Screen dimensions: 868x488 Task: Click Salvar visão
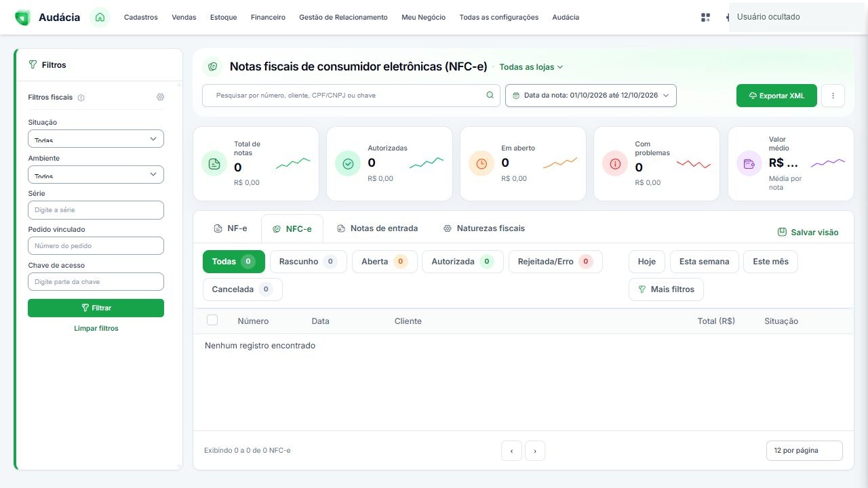tap(808, 232)
